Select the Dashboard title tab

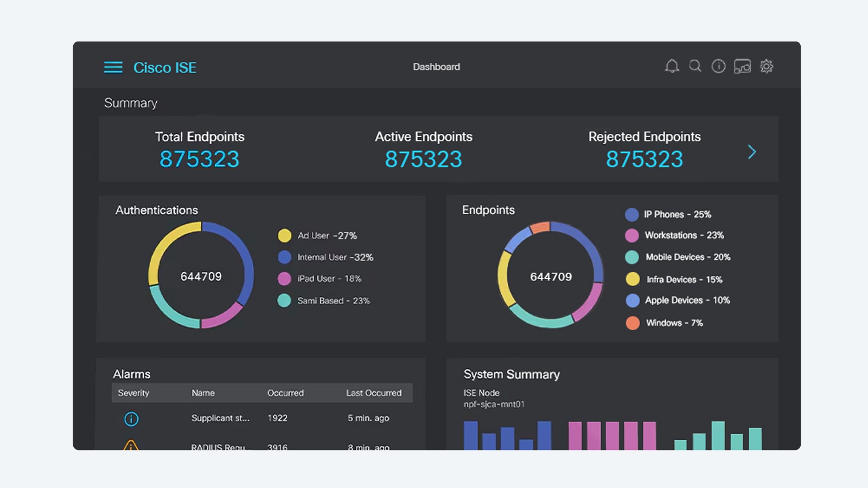pyautogui.click(x=436, y=67)
